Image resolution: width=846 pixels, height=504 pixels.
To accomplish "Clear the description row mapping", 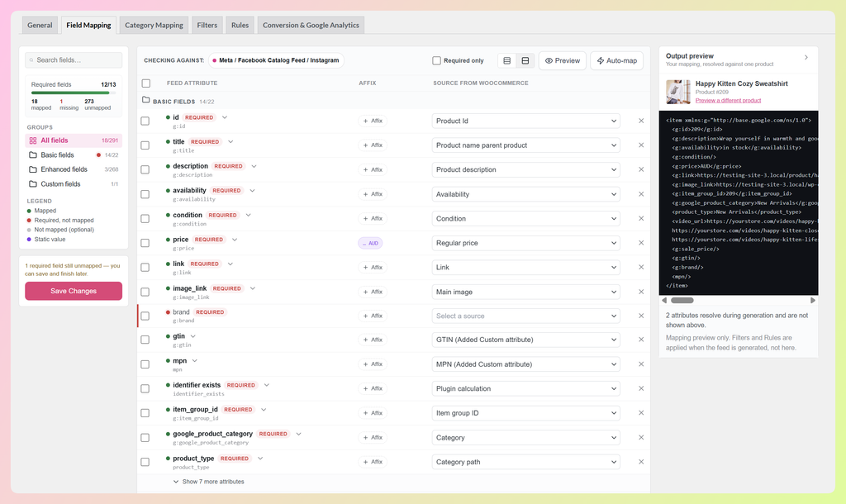I will click(641, 169).
